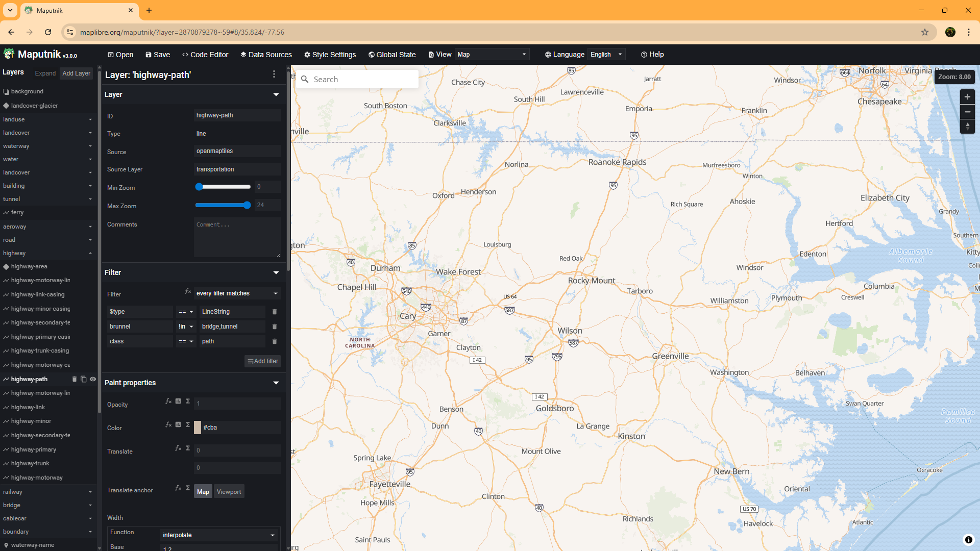Open the View mode dropdown

tap(491, 54)
